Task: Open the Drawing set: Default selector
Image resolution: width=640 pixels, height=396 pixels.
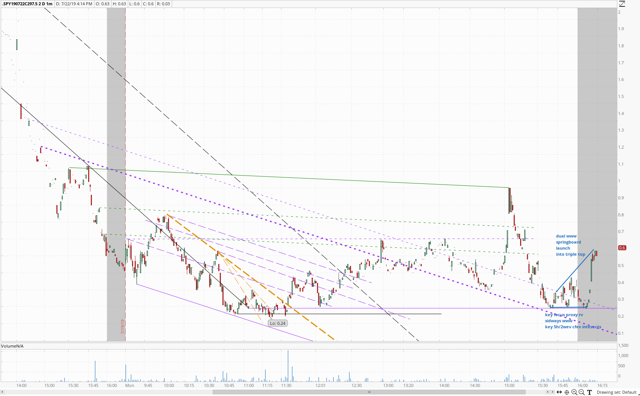Action: (x=617, y=392)
